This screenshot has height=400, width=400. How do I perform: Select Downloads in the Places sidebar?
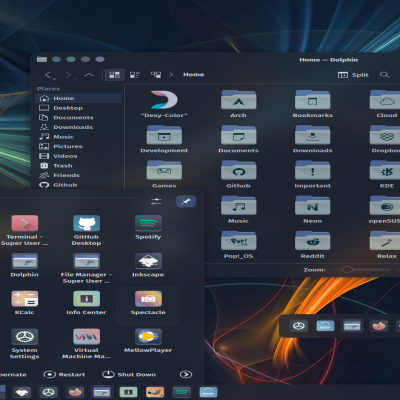(79, 127)
